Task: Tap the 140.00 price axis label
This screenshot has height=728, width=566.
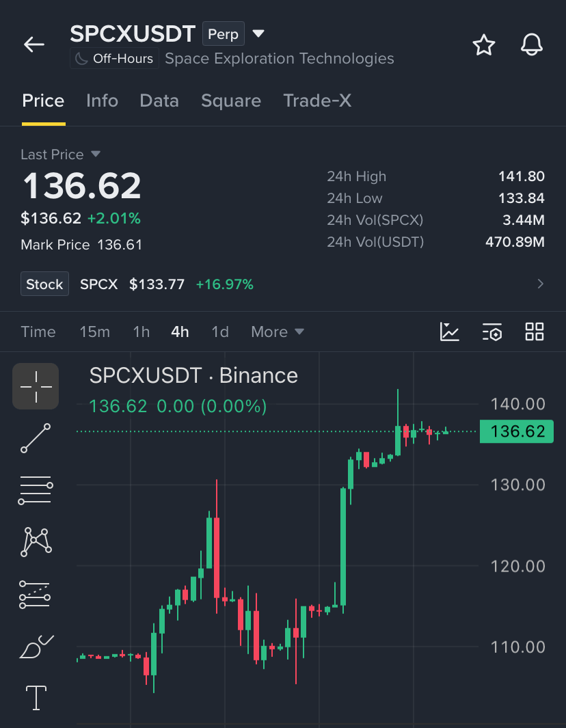Action: click(x=518, y=404)
